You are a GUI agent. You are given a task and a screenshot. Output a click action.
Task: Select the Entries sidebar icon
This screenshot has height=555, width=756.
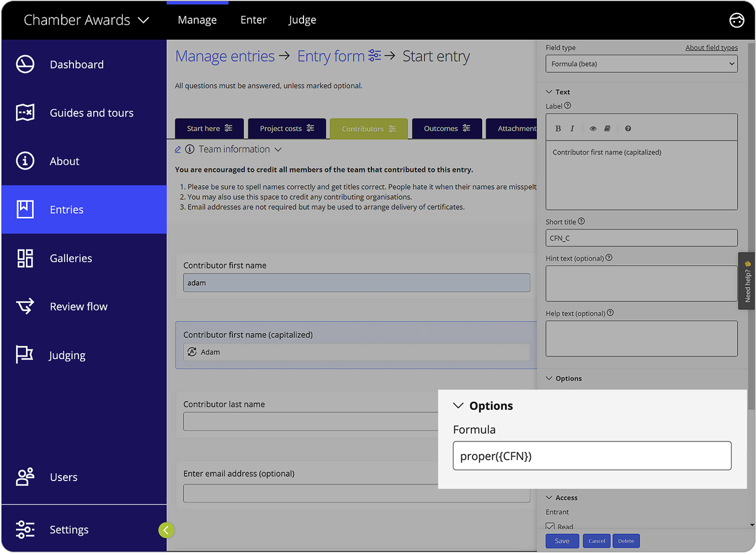coord(25,209)
